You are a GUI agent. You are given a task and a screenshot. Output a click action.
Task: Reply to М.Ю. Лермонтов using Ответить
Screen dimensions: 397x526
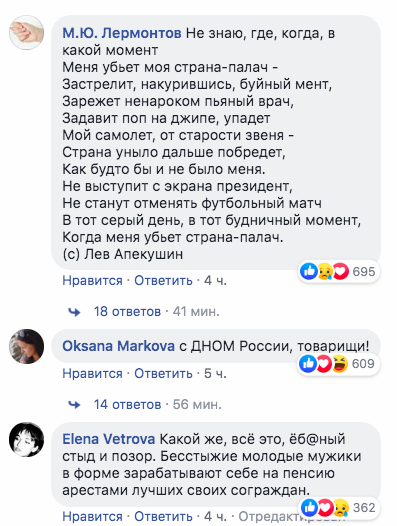coord(163,280)
